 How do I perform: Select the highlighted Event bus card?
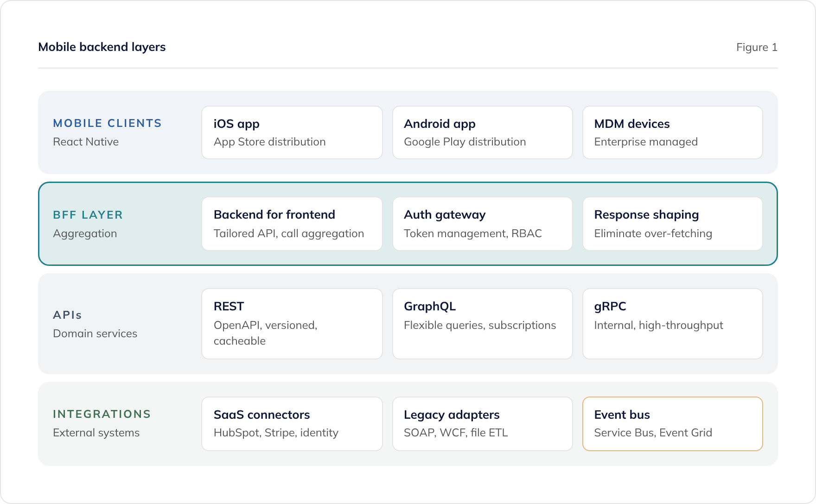(673, 424)
